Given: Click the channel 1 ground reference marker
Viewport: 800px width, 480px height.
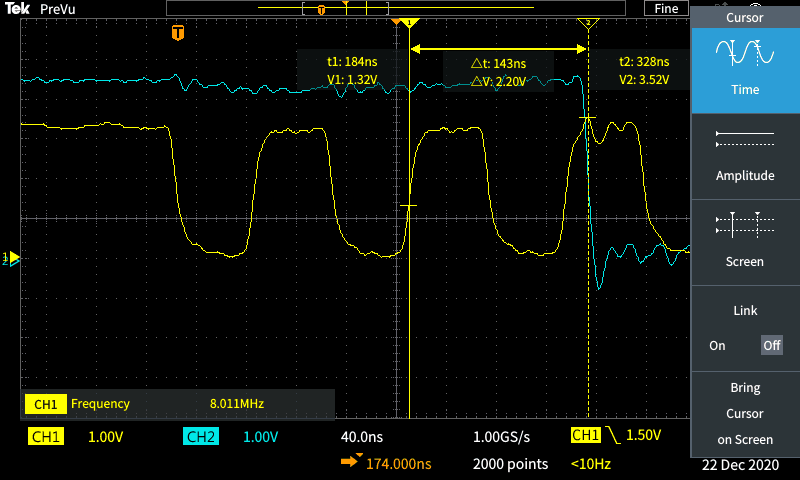Looking at the screenshot, I should (12, 258).
